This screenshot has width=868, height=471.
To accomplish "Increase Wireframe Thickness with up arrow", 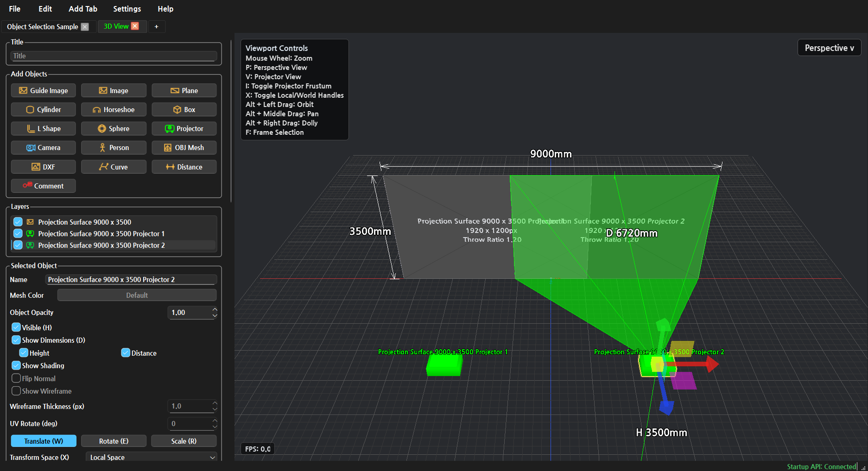I will [215, 403].
